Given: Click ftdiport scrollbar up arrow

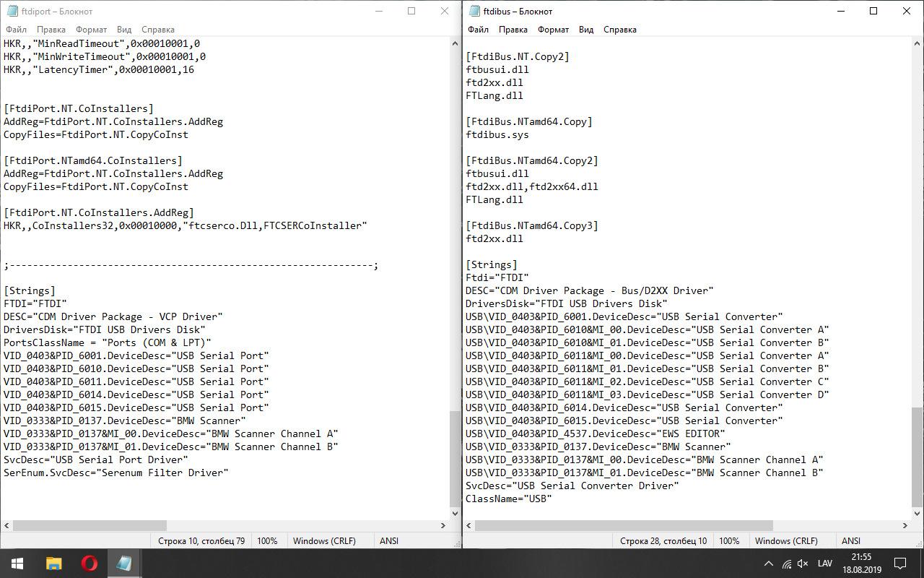Looking at the screenshot, I should [455, 43].
